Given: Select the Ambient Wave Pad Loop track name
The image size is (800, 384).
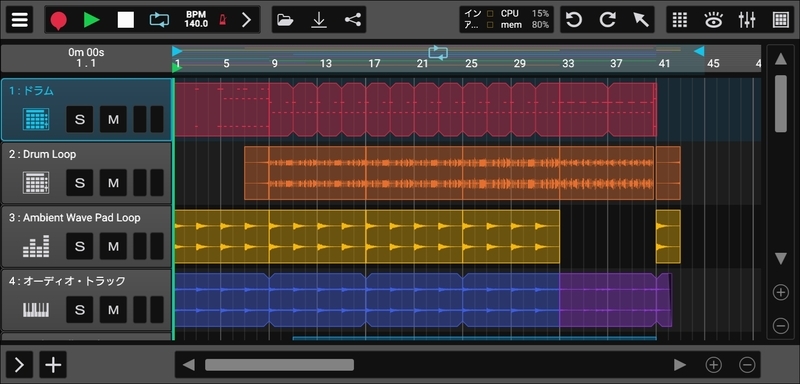Looking at the screenshot, I should point(74,218).
